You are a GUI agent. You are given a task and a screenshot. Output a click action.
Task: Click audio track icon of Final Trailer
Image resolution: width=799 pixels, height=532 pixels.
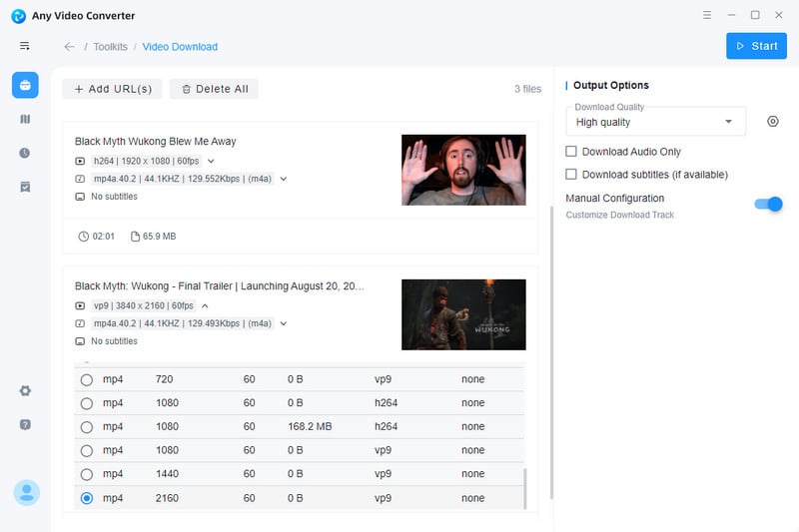click(80, 323)
